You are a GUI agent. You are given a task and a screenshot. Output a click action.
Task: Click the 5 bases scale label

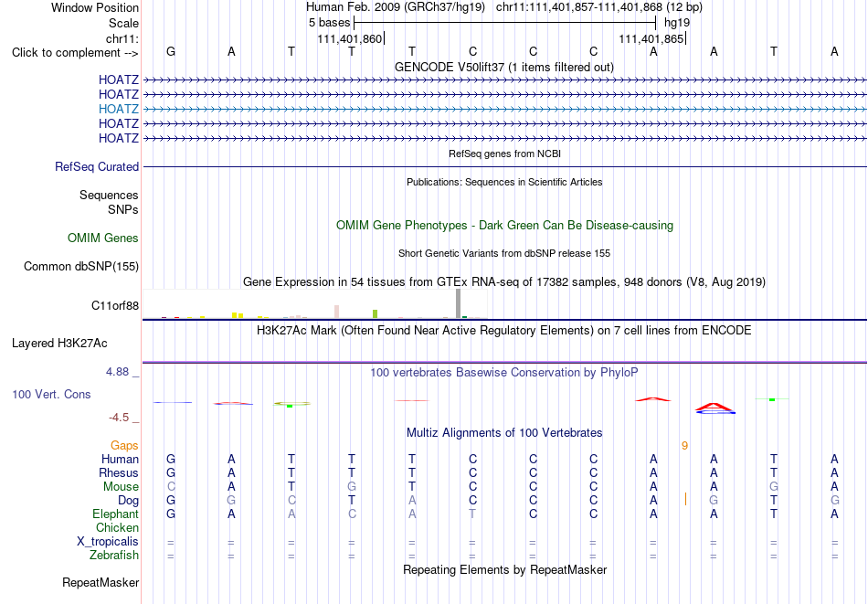329,23
